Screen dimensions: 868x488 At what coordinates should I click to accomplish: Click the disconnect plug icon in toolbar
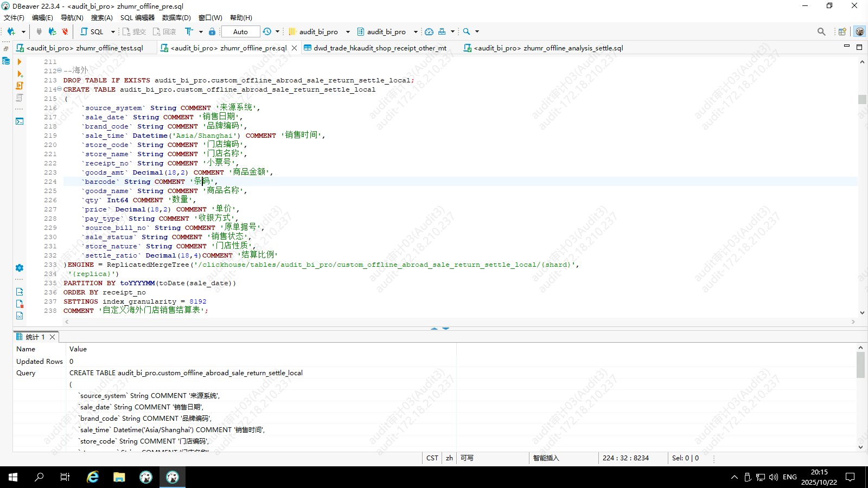coord(65,31)
